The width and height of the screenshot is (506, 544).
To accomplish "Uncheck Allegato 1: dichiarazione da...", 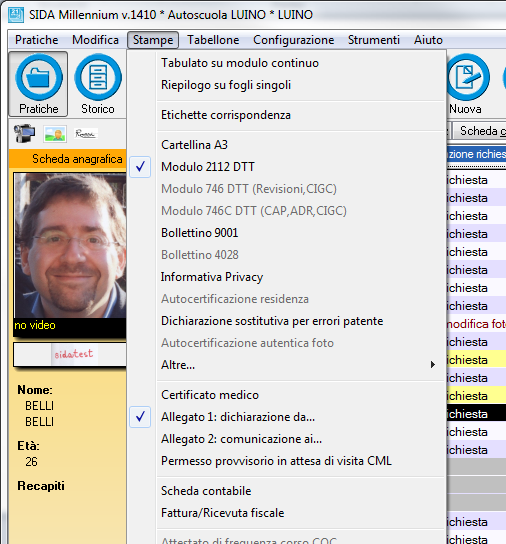I will pos(140,417).
